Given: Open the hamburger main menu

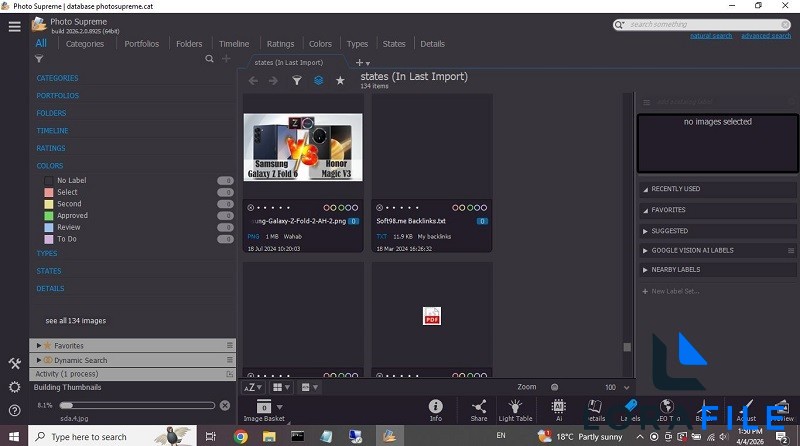Looking at the screenshot, I should 14,27.
